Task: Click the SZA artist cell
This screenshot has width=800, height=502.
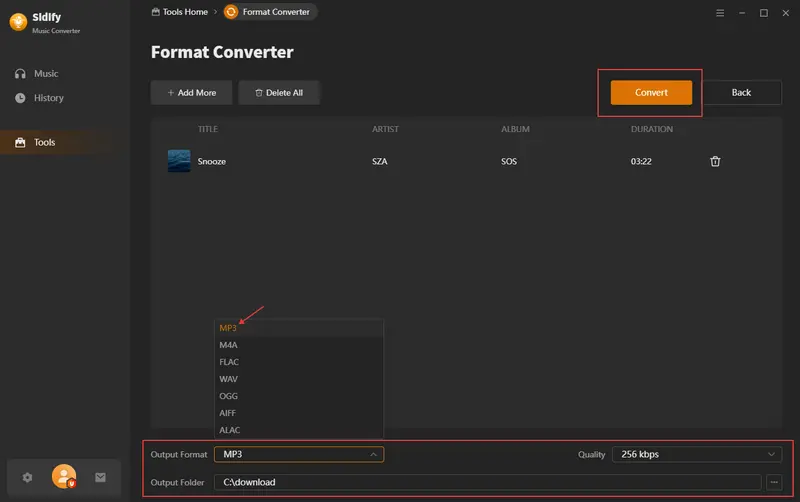Action: 380,161
